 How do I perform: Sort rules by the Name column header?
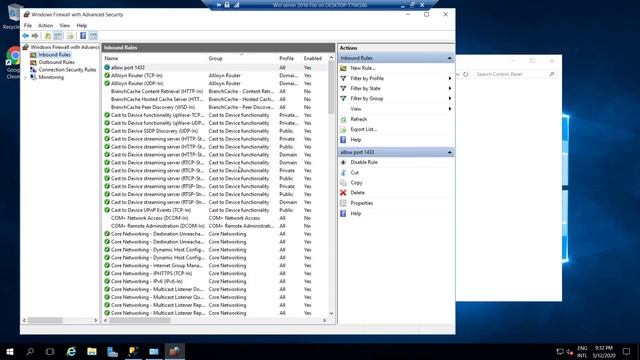point(154,59)
